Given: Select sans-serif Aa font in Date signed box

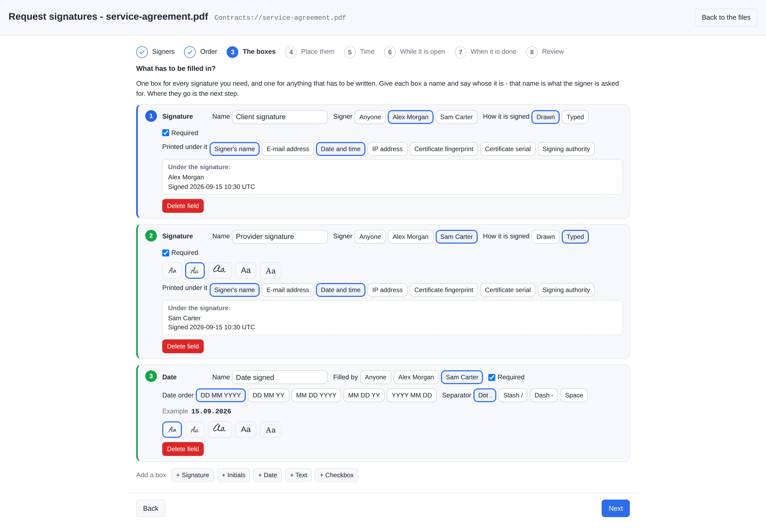Looking at the screenshot, I should tap(246, 429).
